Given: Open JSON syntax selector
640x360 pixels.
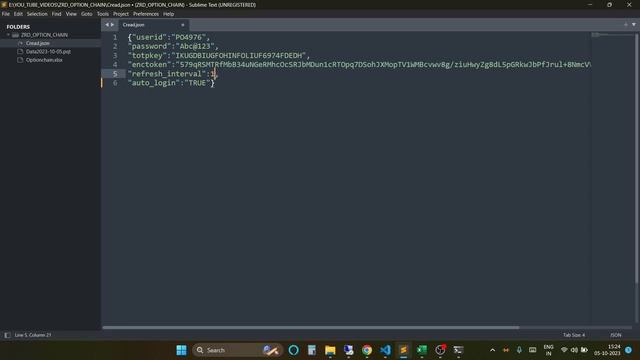Looking at the screenshot, I should point(616,335).
